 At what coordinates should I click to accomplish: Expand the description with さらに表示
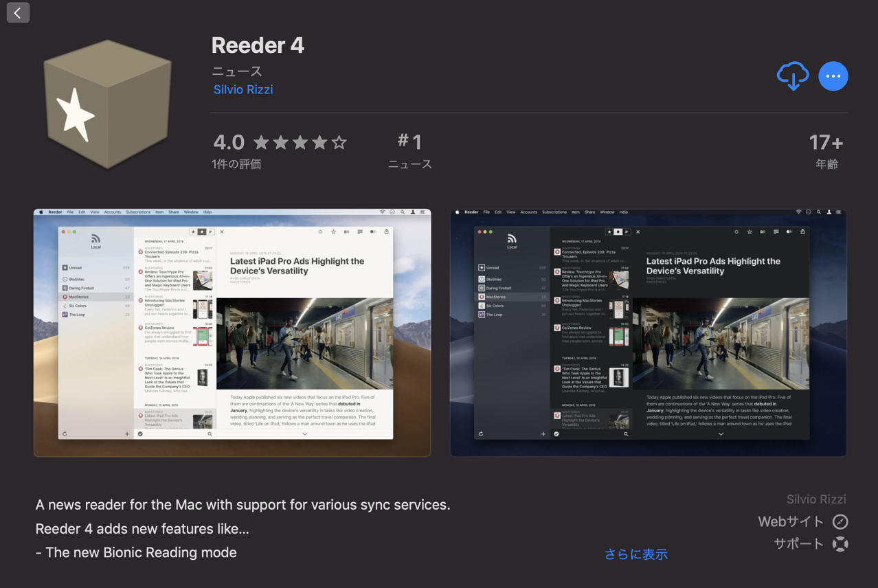click(635, 554)
